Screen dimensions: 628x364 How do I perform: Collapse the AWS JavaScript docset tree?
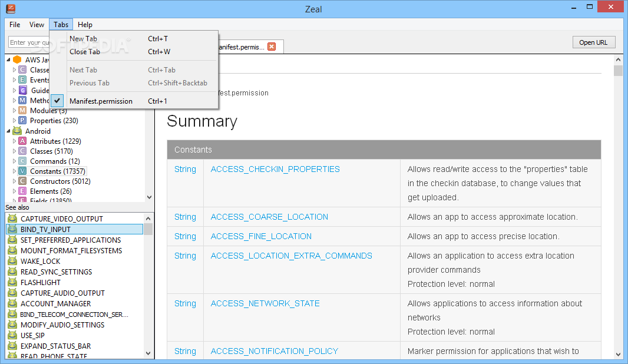[8, 59]
